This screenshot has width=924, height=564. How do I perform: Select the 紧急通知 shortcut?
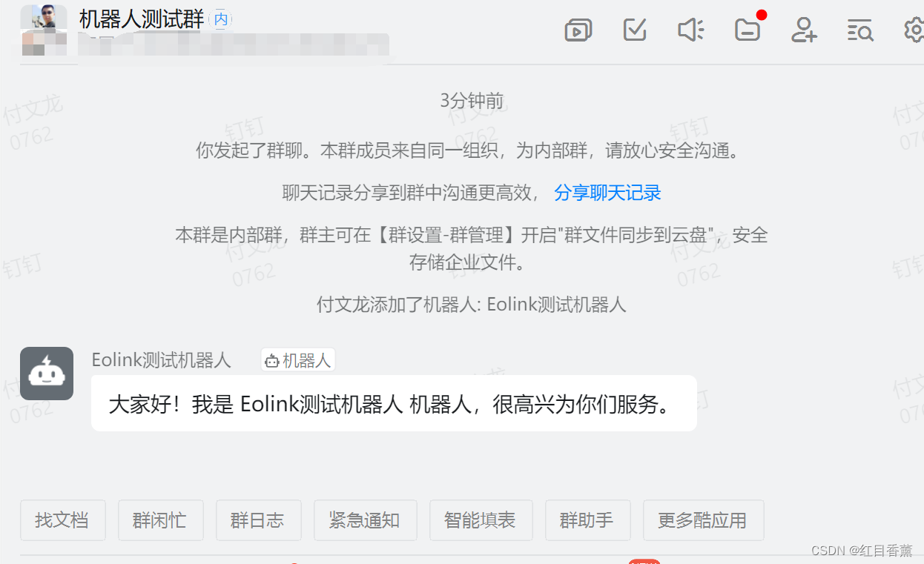click(x=366, y=520)
